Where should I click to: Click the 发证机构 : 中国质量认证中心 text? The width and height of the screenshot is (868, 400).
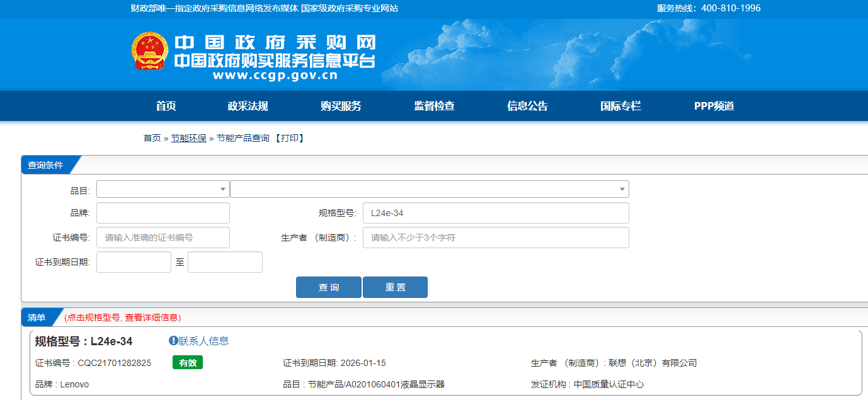click(x=588, y=384)
